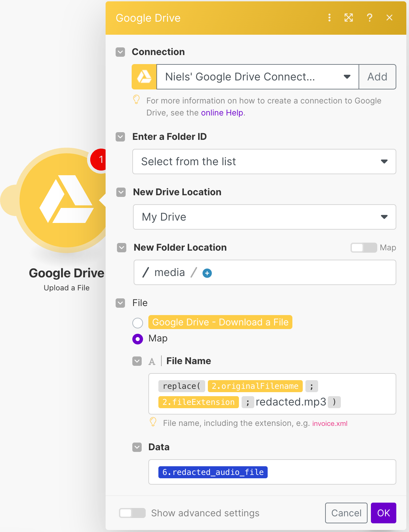Screen dimensions: 409x532
Task: Click the Google Drive connection logo icon
Action: click(144, 77)
